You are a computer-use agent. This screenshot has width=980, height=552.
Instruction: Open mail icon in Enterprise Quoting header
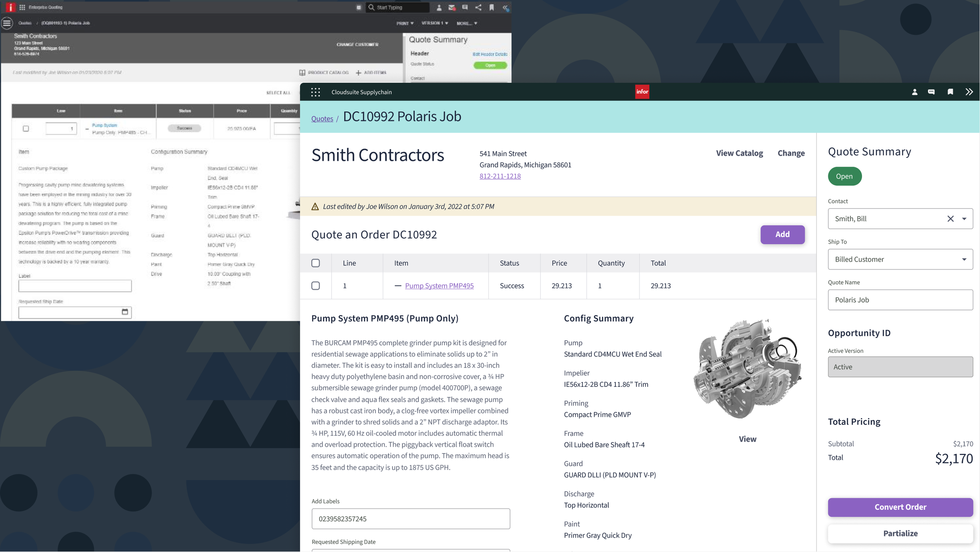(x=452, y=7)
